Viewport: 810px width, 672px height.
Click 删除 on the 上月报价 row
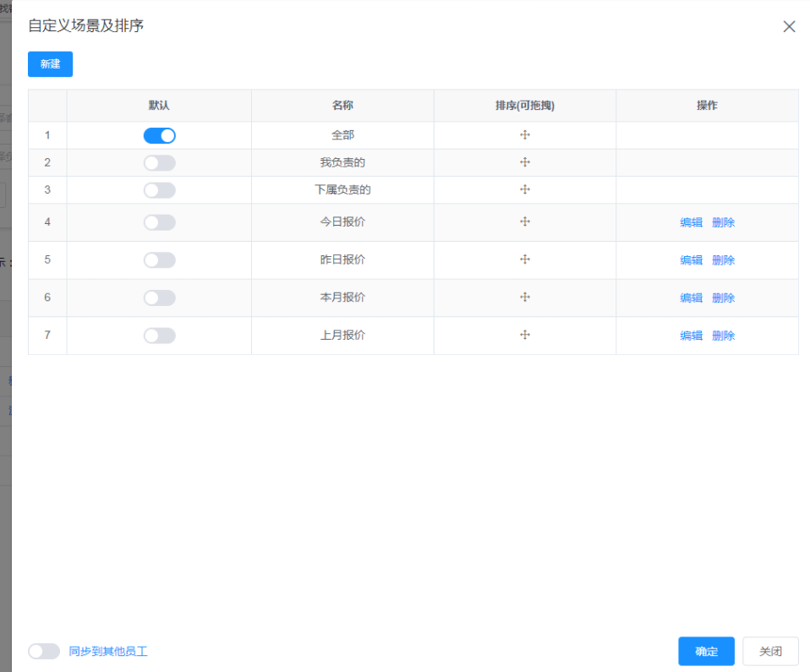click(723, 335)
